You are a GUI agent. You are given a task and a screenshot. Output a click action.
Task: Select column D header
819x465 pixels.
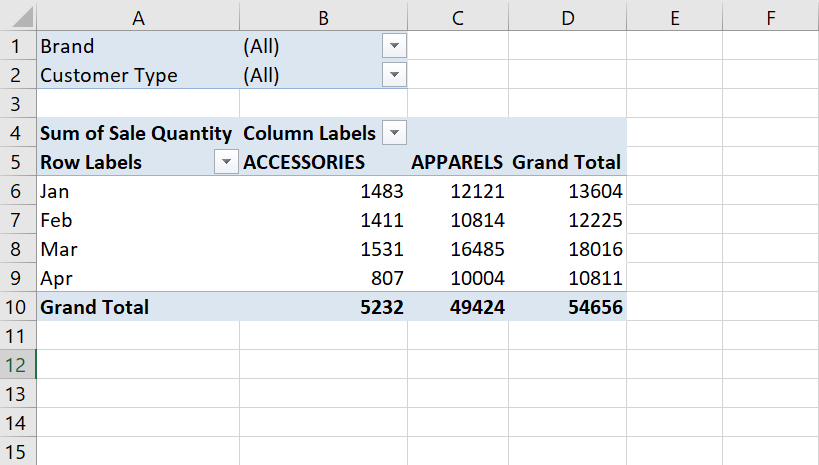click(567, 18)
